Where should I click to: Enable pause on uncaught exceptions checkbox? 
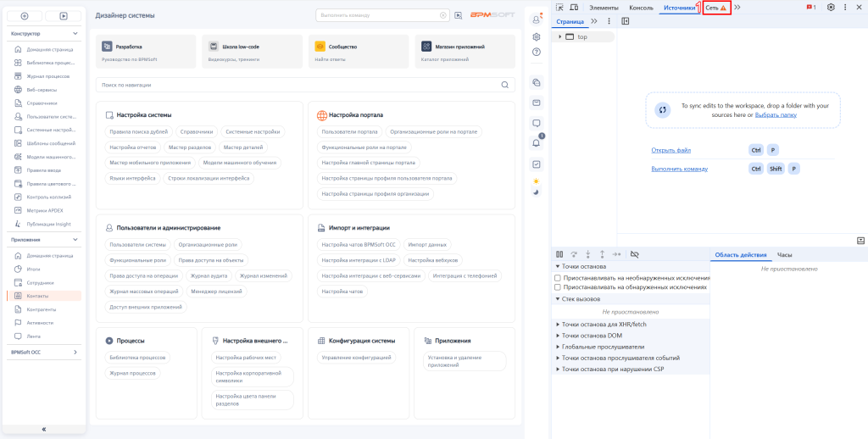(x=558, y=277)
